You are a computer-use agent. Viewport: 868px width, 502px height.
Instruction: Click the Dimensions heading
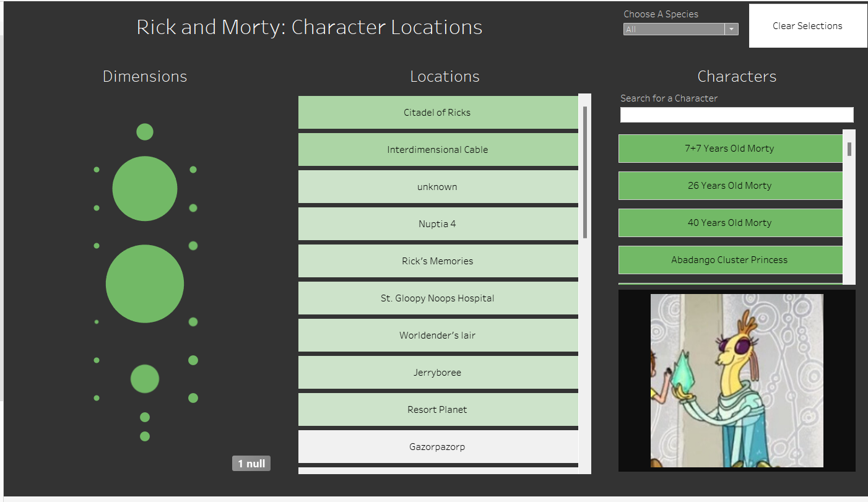145,76
